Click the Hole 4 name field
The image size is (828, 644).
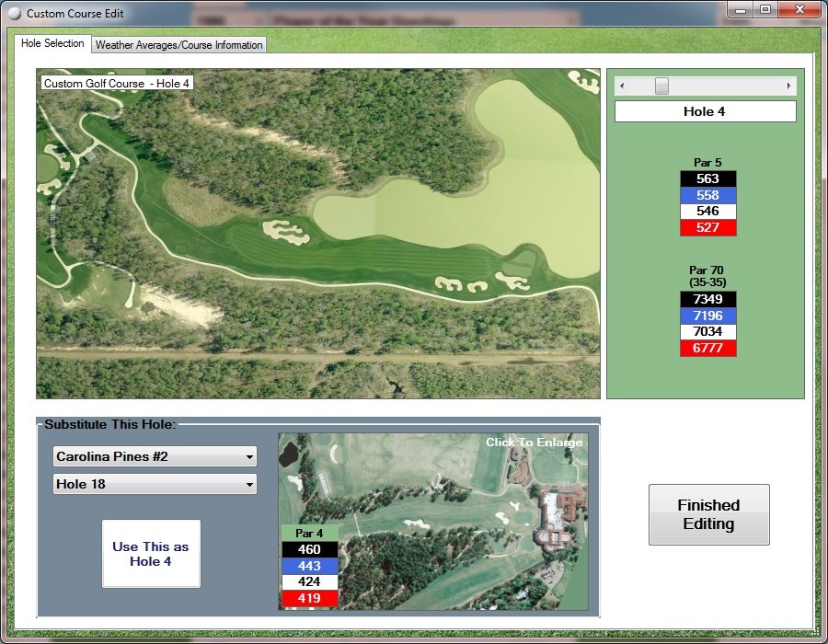click(x=705, y=111)
